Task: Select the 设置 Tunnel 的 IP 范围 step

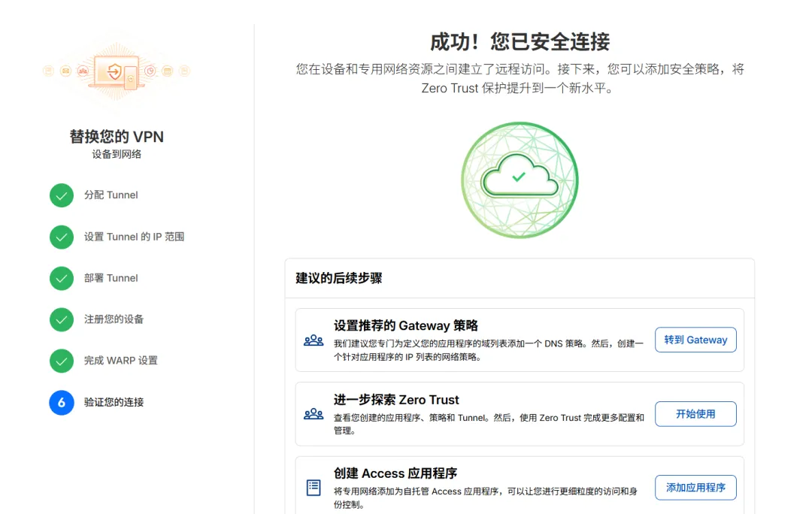Action: [134, 237]
